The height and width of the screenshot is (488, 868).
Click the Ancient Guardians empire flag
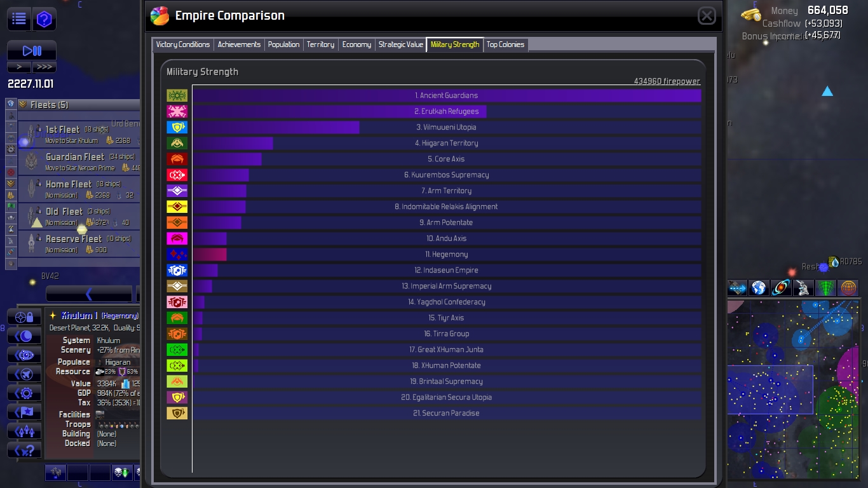click(177, 95)
